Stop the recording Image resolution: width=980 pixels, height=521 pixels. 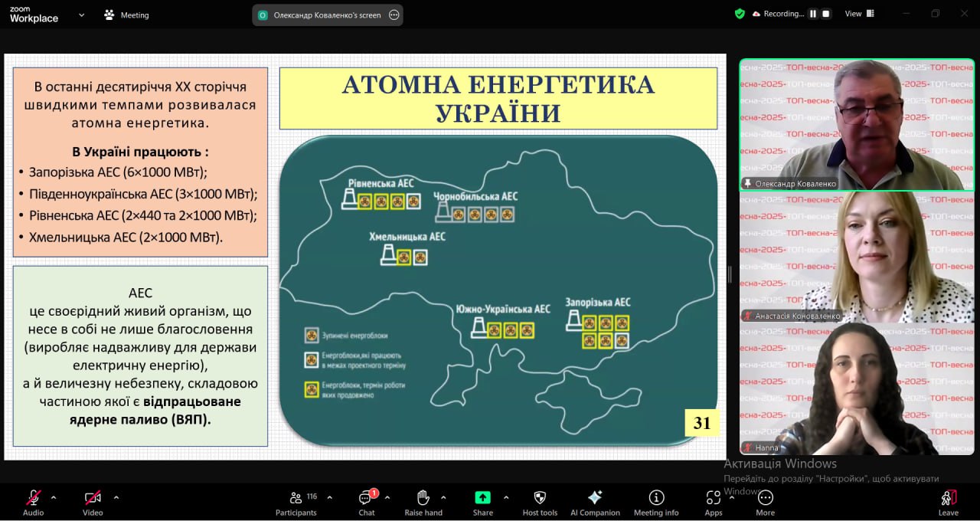(825, 14)
